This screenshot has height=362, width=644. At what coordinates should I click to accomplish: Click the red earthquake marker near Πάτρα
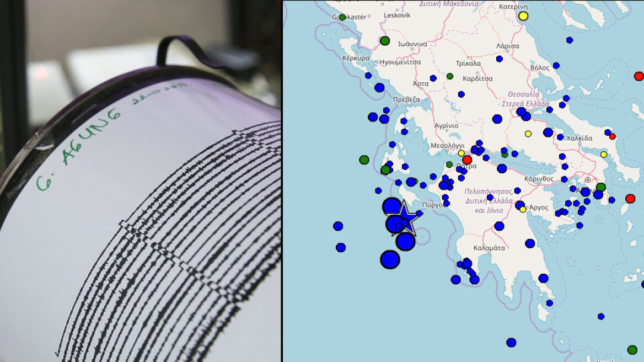click(x=467, y=159)
